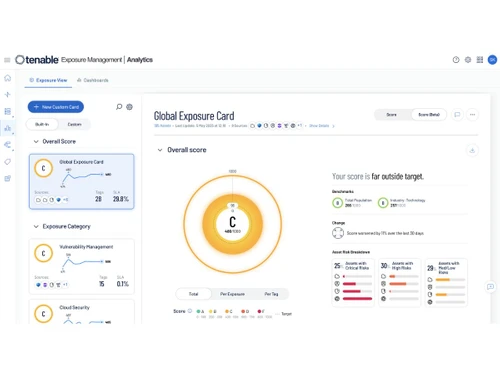Open the Dashboards tab
500x375 pixels.
[93, 80]
